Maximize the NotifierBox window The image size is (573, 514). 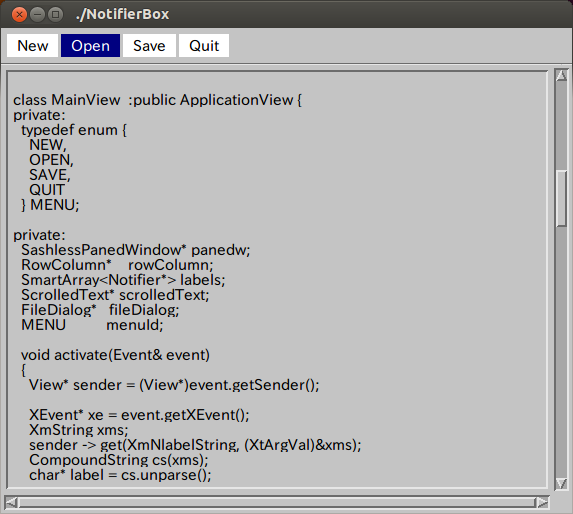tap(55, 15)
